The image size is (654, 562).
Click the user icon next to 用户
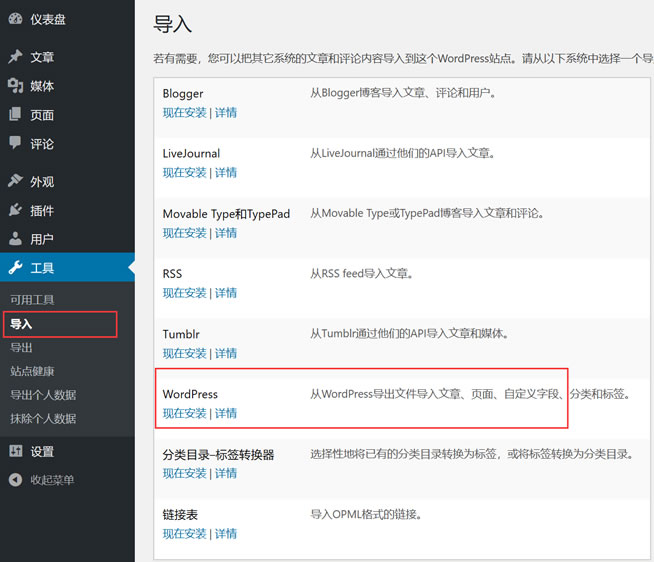pos(15,239)
